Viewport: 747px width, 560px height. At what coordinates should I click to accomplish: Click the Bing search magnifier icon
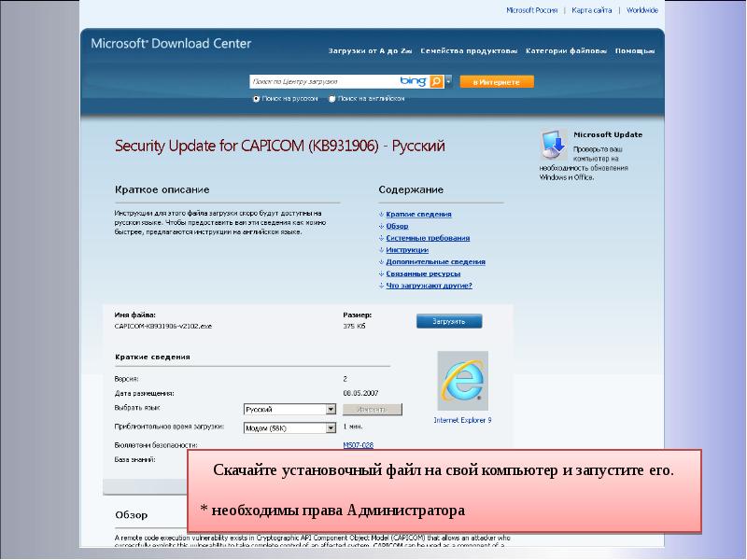click(x=436, y=82)
